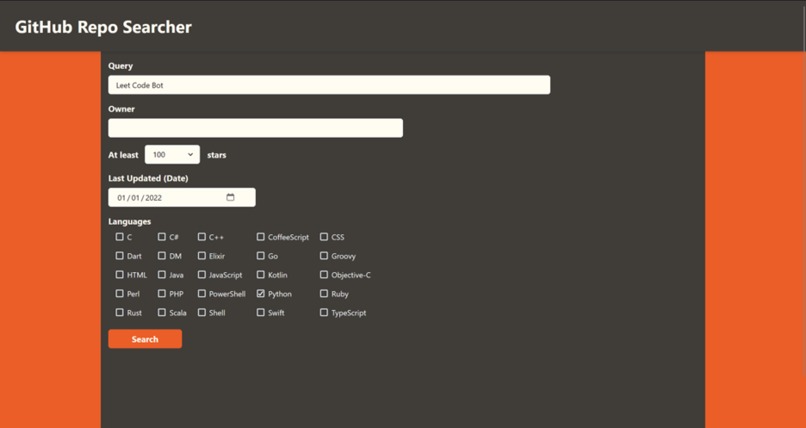
Task: Tick the DM checkbox
Action: pos(162,255)
